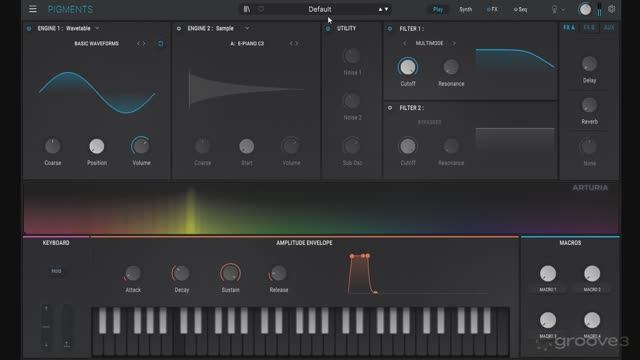Screen dimensions: 640x360
Task: Adjust Engine 1 Volume knob
Action: 141,146
